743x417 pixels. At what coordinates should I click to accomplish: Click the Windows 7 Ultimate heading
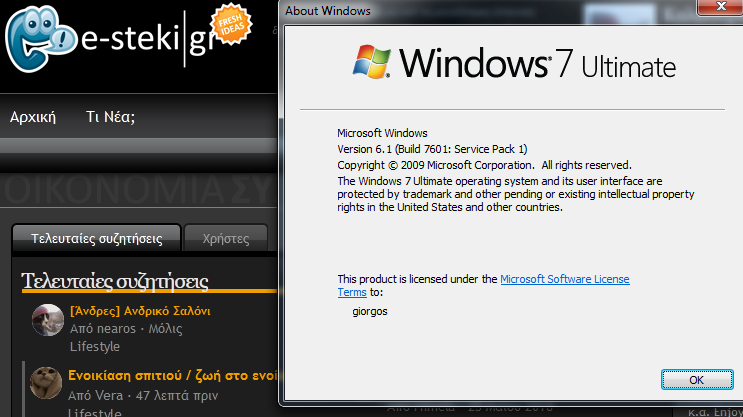(x=537, y=63)
